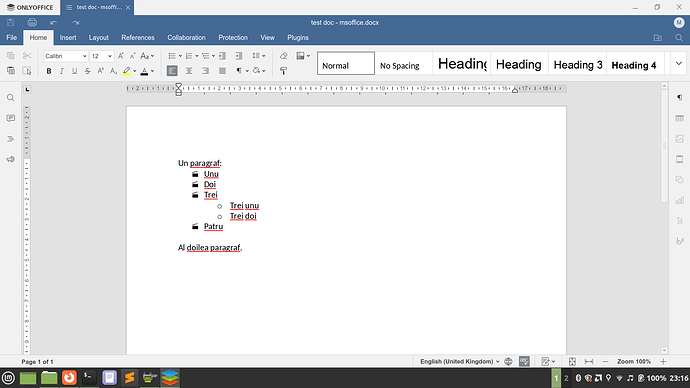Cut the selection with the scissors icon
The height and width of the screenshot is (388, 690).
point(27,56)
